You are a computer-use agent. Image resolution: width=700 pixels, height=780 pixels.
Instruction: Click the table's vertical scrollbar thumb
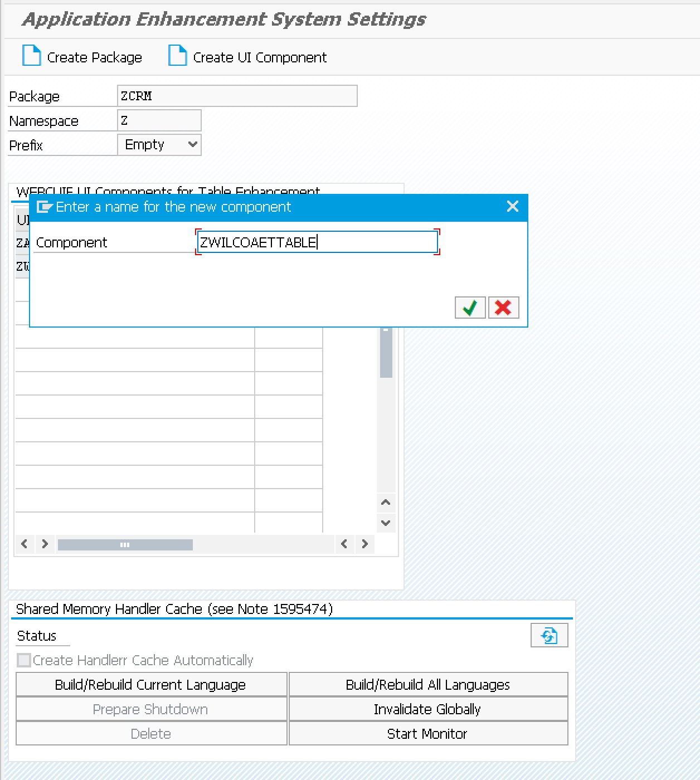pyautogui.click(x=386, y=353)
